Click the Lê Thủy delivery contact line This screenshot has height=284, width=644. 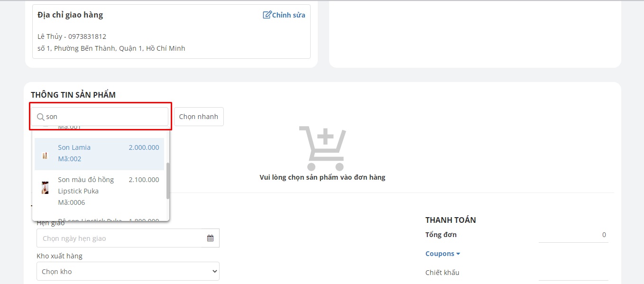click(x=72, y=37)
